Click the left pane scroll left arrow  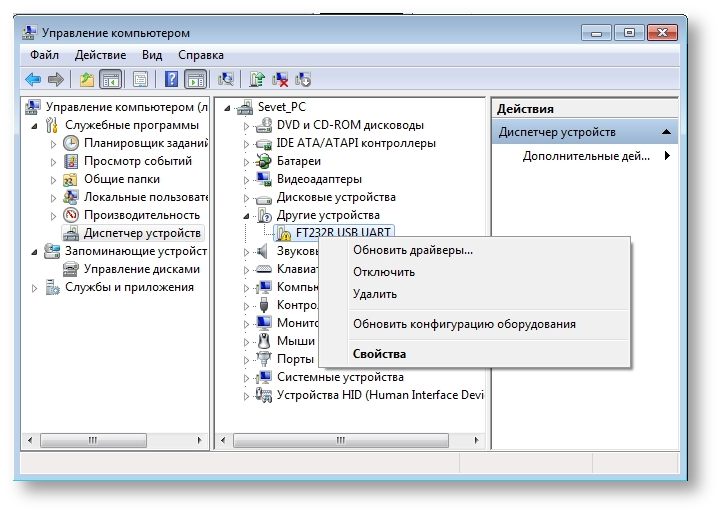[x=30, y=440]
